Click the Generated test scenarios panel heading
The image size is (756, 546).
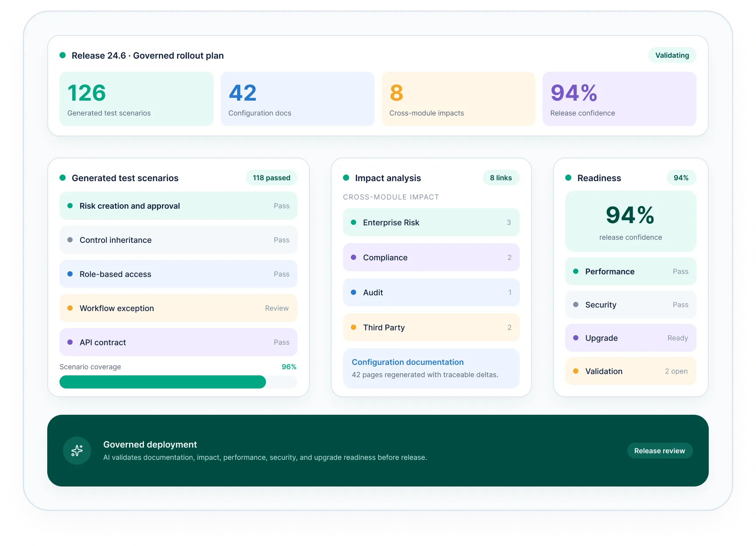(125, 178)
